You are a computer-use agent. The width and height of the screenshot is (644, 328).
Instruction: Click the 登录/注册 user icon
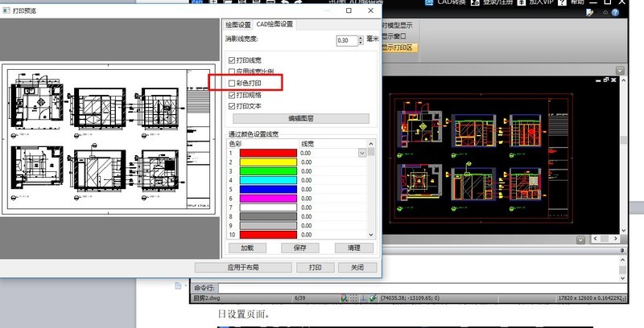click(x=474, y=4)
